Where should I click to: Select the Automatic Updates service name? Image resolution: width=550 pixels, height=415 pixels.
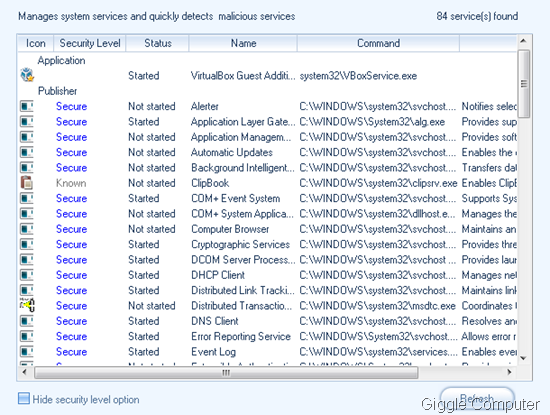[232, 152]
